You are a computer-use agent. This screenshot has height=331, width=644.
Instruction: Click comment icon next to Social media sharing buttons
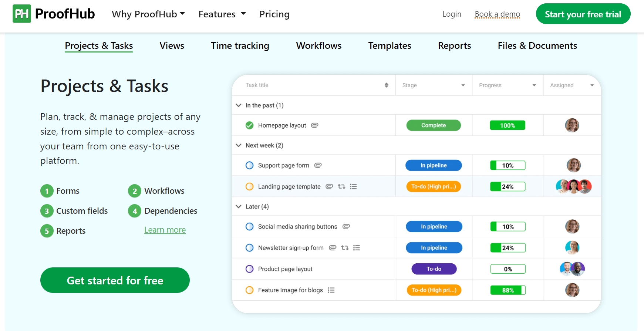coord(346,226)
